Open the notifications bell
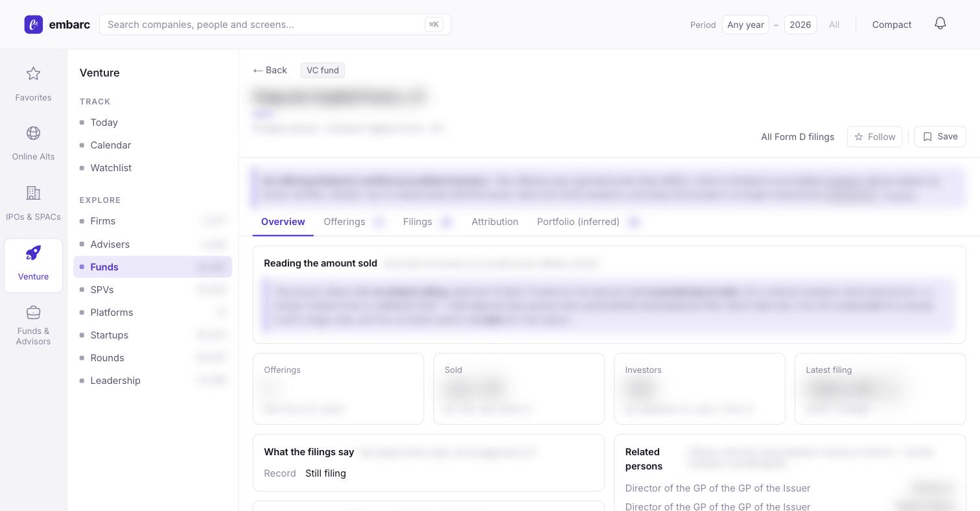980x511 pixels. pos(940,24)
